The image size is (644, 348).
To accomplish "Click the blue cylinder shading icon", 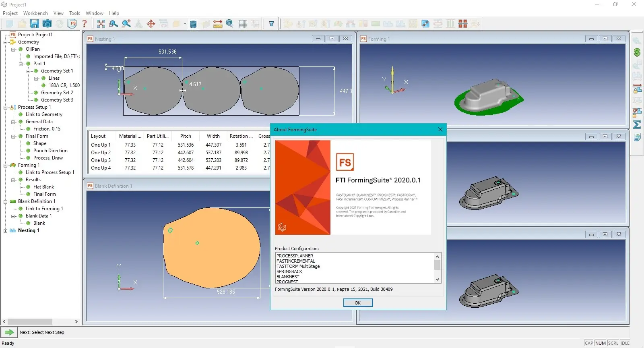I will 193,24.
